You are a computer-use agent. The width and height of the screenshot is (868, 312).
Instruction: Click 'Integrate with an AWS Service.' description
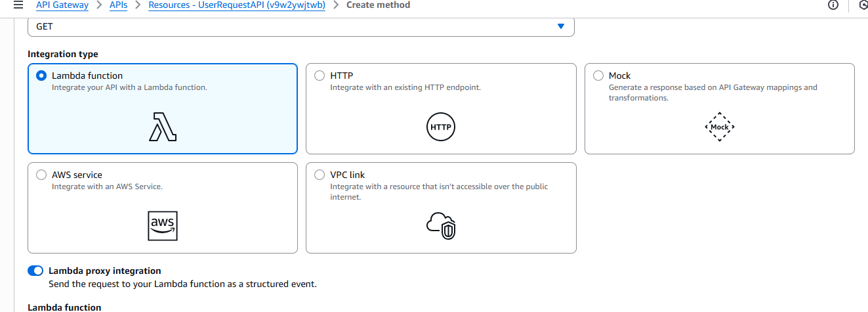click(x=107, y=187)
